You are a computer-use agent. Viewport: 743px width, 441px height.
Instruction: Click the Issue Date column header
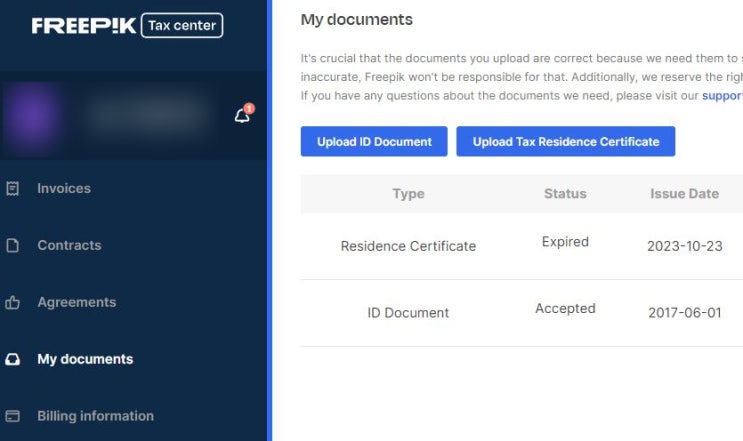[x=685, y=194]
